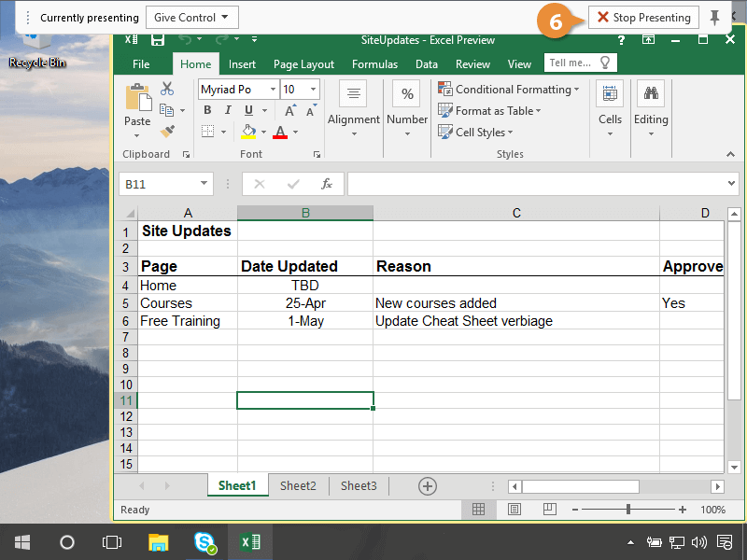
Task: Pin the presenting toolbar
Action: tap(715, 18)
